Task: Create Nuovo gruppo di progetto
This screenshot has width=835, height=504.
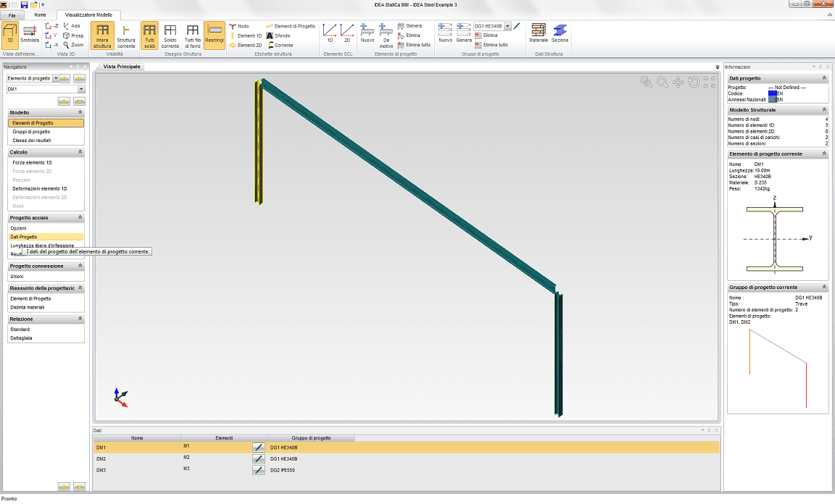Action: click(445, 33)
